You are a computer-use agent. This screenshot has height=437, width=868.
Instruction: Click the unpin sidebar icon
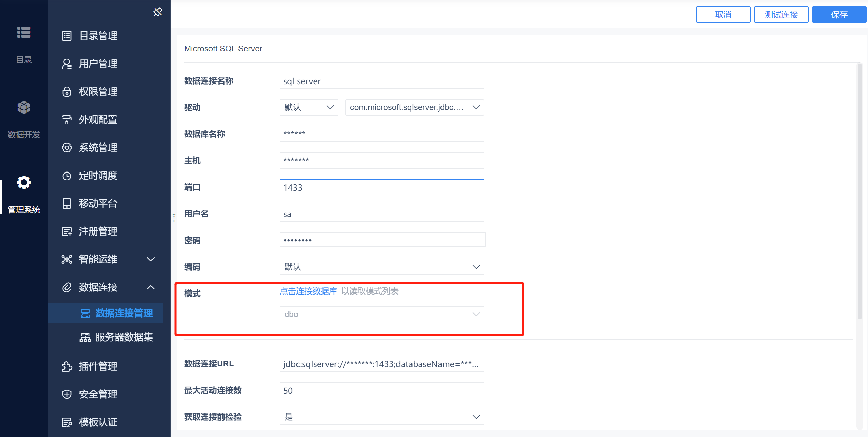click(x=158, y=12)
